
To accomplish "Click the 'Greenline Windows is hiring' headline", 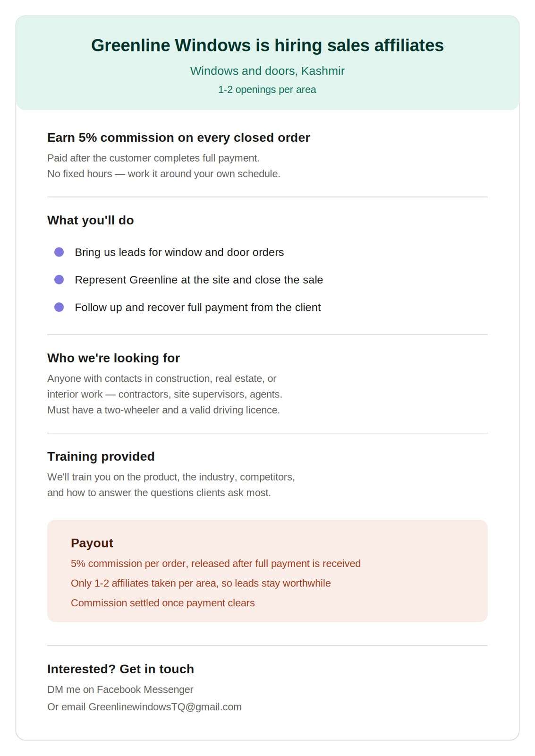I will pos(267,45).
